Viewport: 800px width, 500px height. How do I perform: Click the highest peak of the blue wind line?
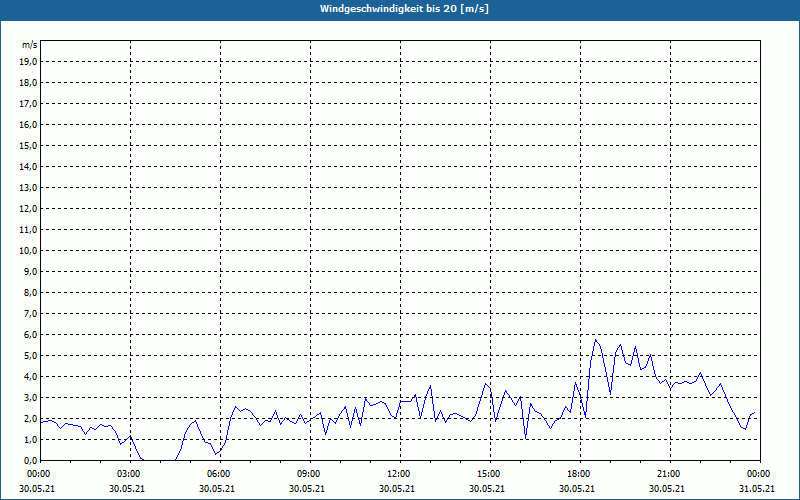pos(595,340)
